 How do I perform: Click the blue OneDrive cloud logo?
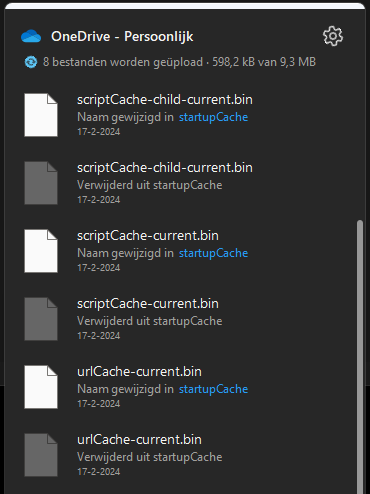[31, 36]
